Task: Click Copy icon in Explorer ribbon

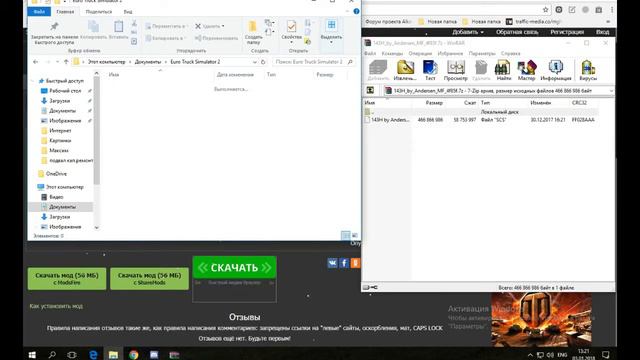Action: [x=93, y=29]
